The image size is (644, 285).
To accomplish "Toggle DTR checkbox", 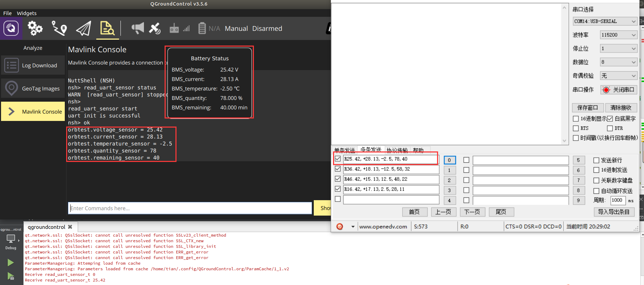I will 610,128.
